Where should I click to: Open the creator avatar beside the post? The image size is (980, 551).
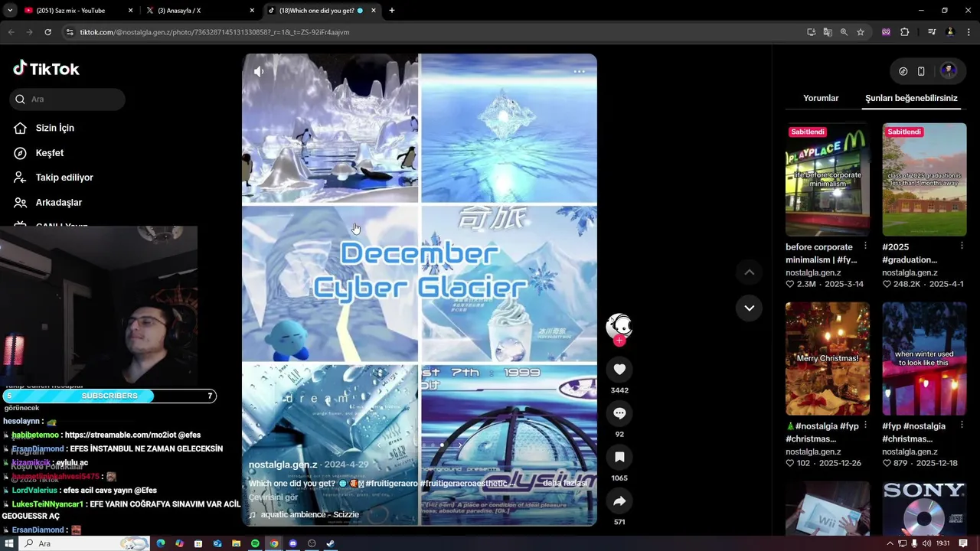619,326
